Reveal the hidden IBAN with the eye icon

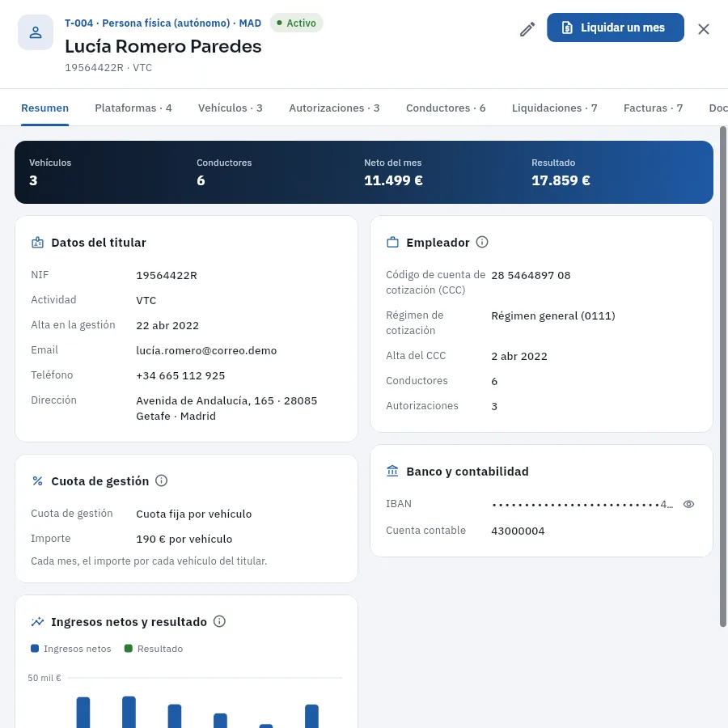click(x=688, y=504)
